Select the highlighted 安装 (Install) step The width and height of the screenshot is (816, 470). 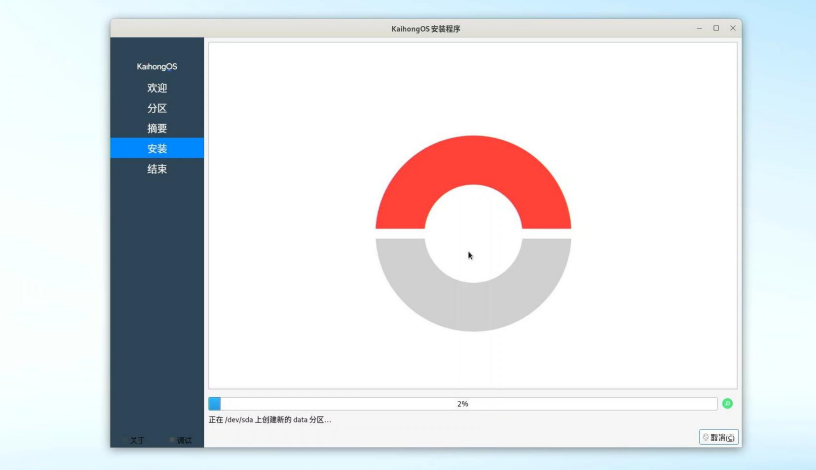157,148
